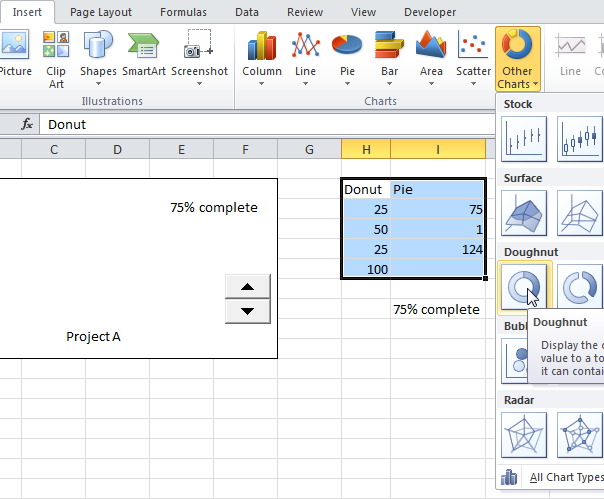604x499 pixels.
Task: Click the spin button up arrow
Action: [248, 287]
